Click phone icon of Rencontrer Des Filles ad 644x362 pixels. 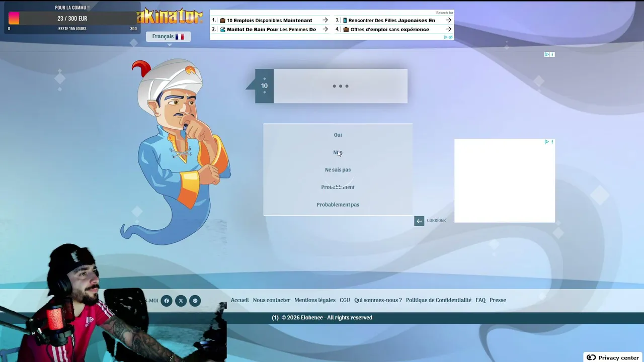[345, 21]
